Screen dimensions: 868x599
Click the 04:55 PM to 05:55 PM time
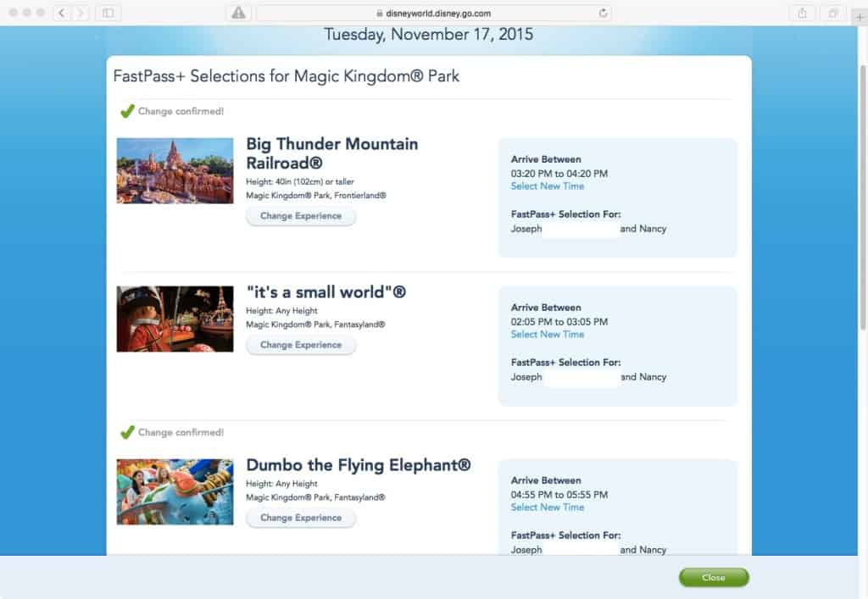tap(559, 495)
